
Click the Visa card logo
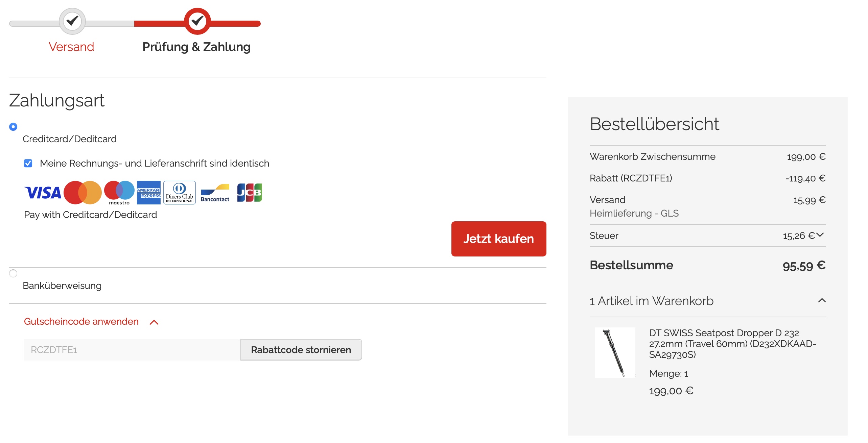[x=43, y=193]
